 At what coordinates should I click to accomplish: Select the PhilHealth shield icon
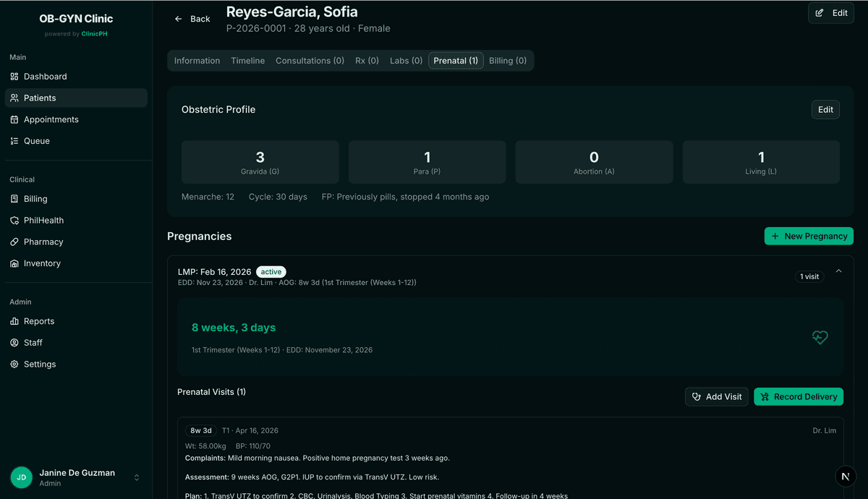(x=14, y=221)
